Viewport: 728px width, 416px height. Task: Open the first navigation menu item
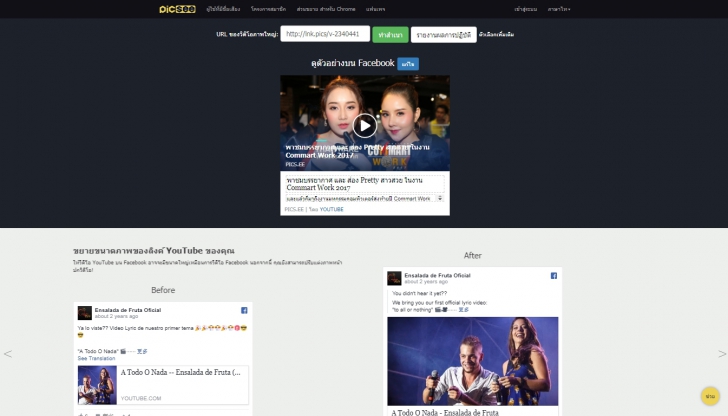tap(223, 9)
